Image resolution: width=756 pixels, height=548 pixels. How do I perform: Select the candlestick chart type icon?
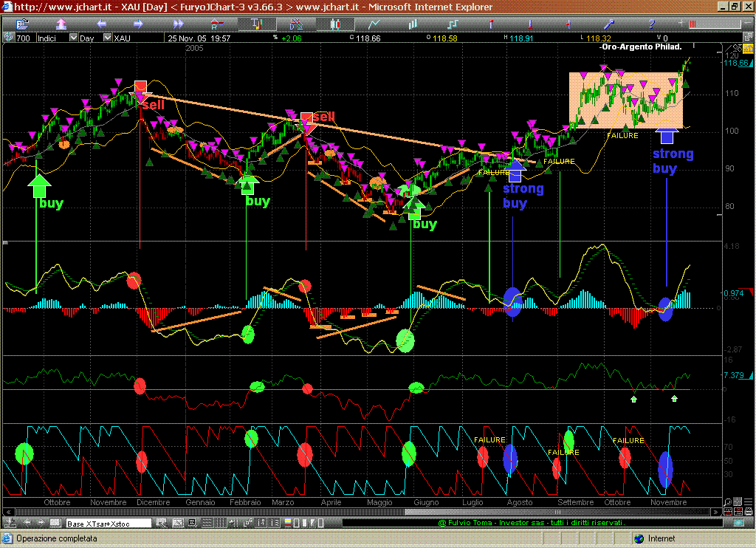pos(335,24)
